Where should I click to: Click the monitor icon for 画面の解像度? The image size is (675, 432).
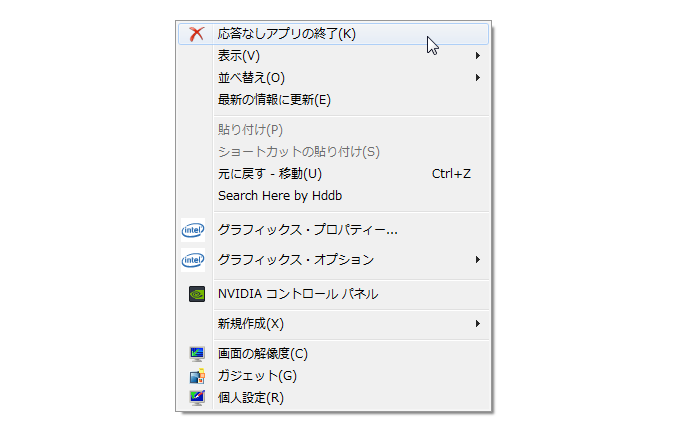click(197, 354)
